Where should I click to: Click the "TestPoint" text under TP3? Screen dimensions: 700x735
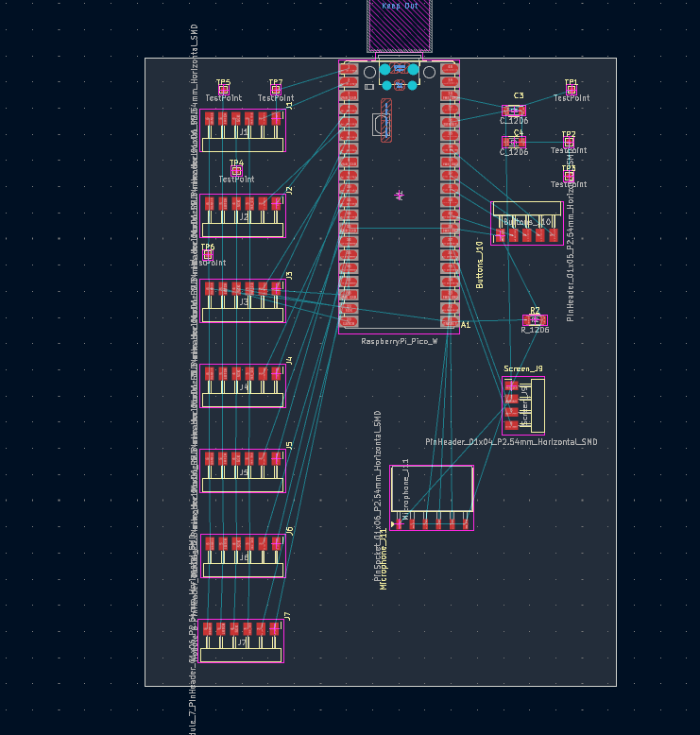[569, 184]
